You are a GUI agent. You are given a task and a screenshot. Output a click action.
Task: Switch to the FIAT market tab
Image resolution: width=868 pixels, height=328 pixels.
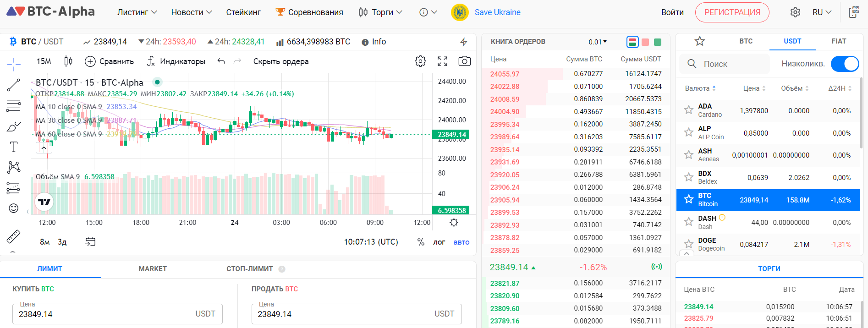[x=839, y=41]
